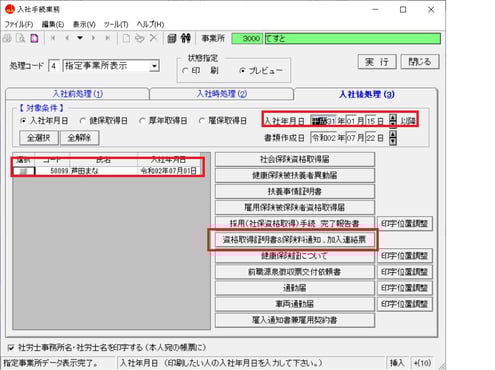Viewport: 495px width, 370px height.
Task: Click the 閉じる button
Action: (x=420, y=62)
